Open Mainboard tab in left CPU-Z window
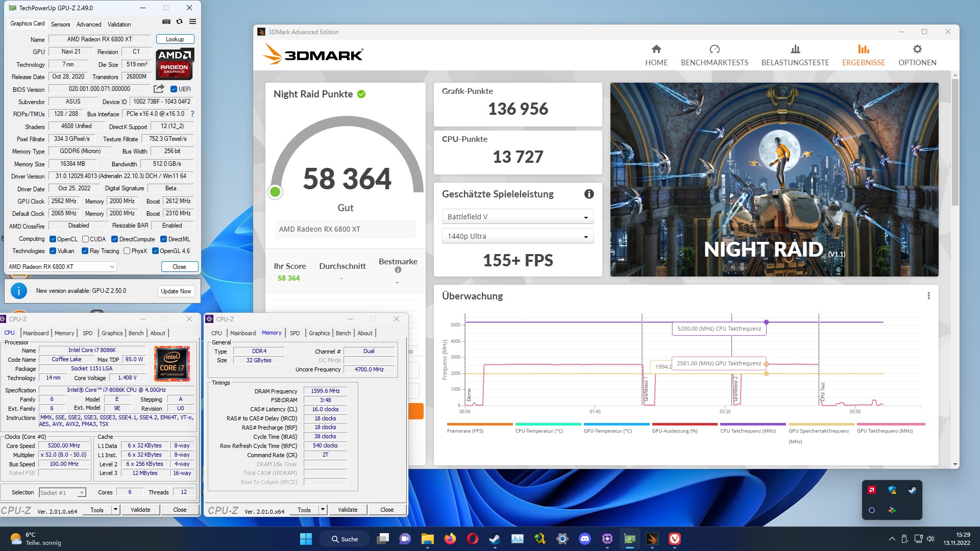This screenshot has height=551, width=980. click(x=36, y=333)
